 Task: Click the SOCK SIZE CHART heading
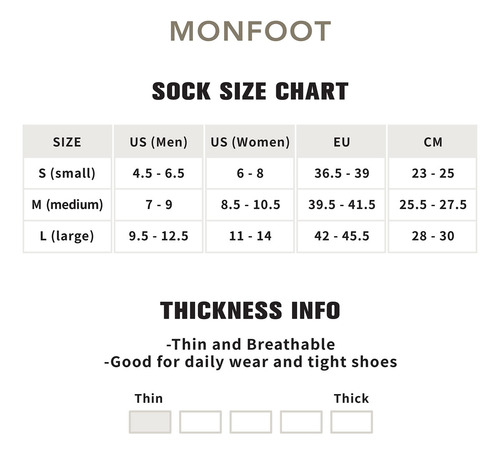pos(250,91)
